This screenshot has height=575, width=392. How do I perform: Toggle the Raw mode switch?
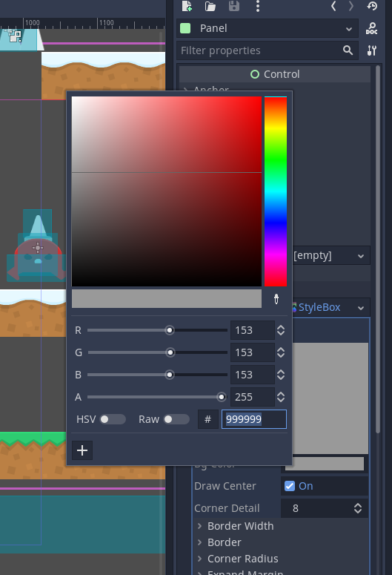coord(176,419)
